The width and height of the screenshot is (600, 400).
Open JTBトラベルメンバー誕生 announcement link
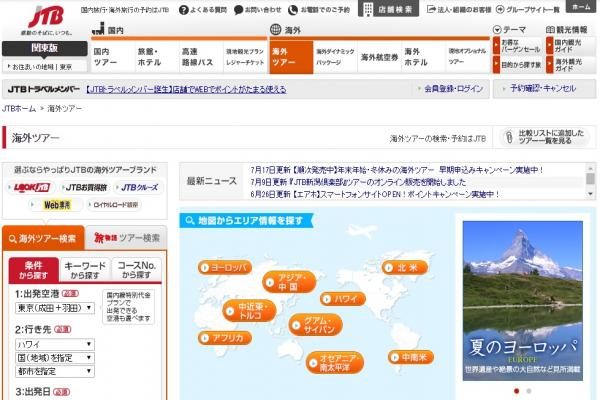pos(186,89)
